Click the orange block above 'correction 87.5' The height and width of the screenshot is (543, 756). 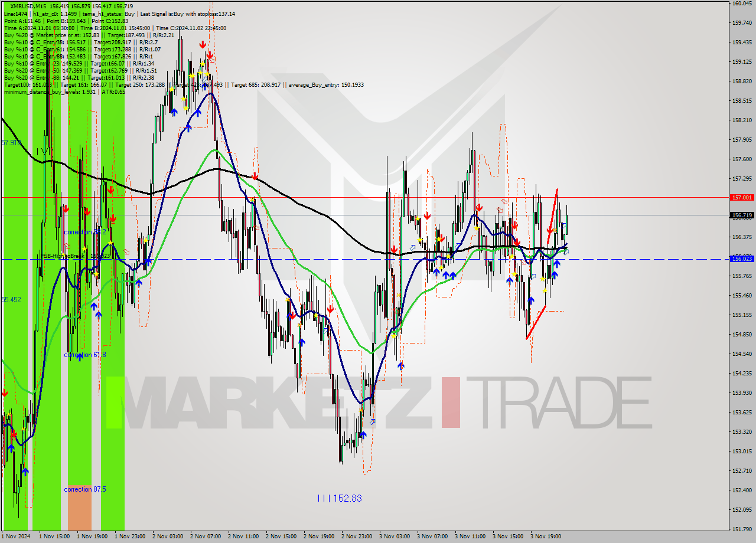[x=80, y=508]
